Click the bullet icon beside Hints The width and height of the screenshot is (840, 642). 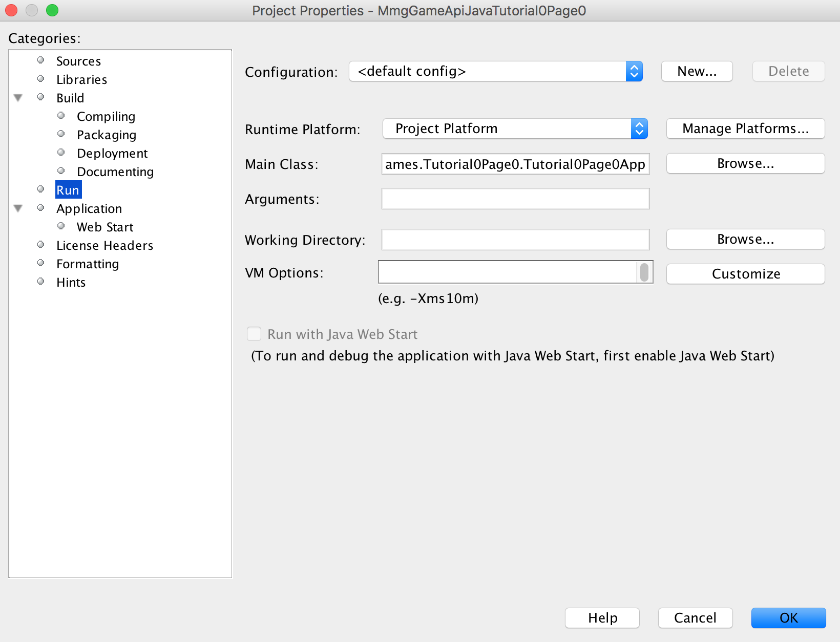[40, 282]
